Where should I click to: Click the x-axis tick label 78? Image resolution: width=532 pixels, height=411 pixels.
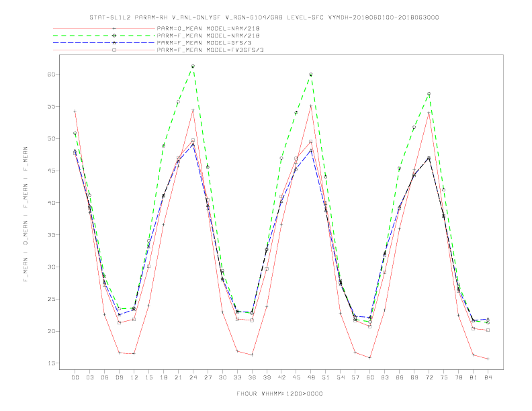[458, 377]
